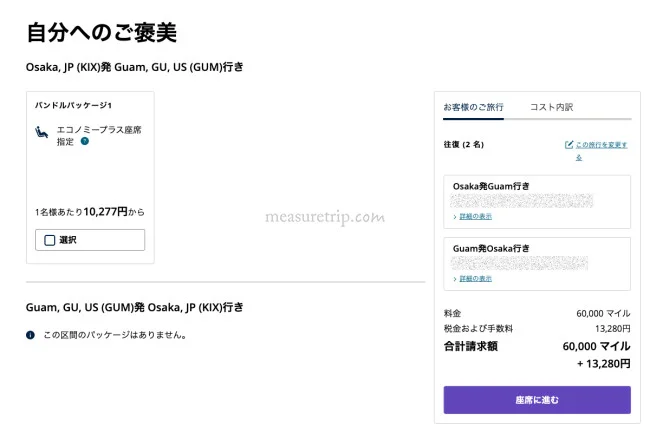The height and width of the screenshot is (433, 650).
Task: Click the seat icon in bundle package 1
Action: click(41, 132)
